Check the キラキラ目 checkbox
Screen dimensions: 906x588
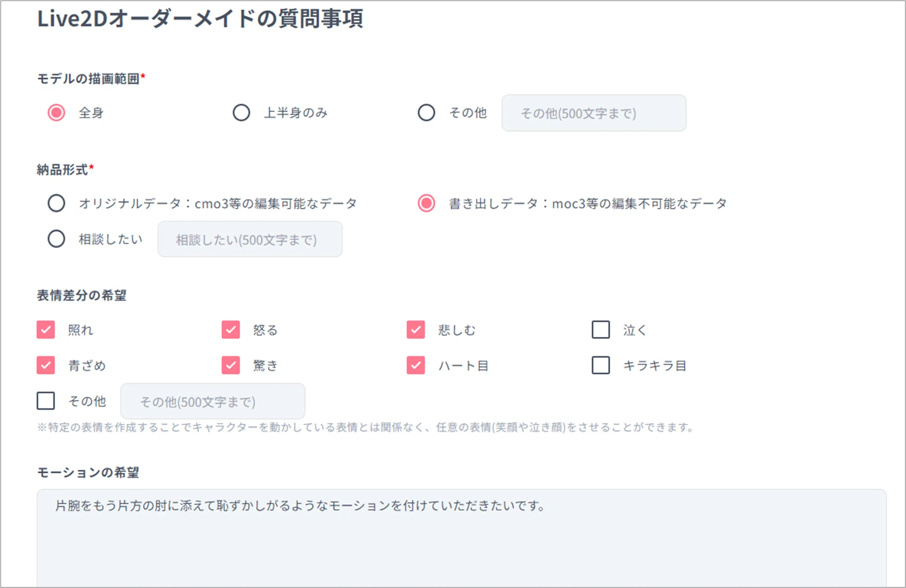[601, 365]
